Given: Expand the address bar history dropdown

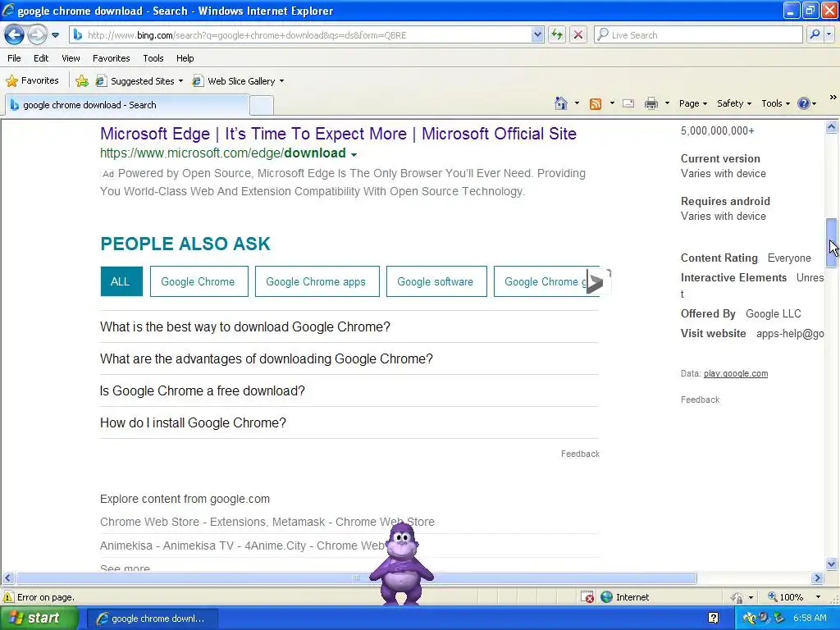Looking at the screenshot, I should [x=537, y=35].
